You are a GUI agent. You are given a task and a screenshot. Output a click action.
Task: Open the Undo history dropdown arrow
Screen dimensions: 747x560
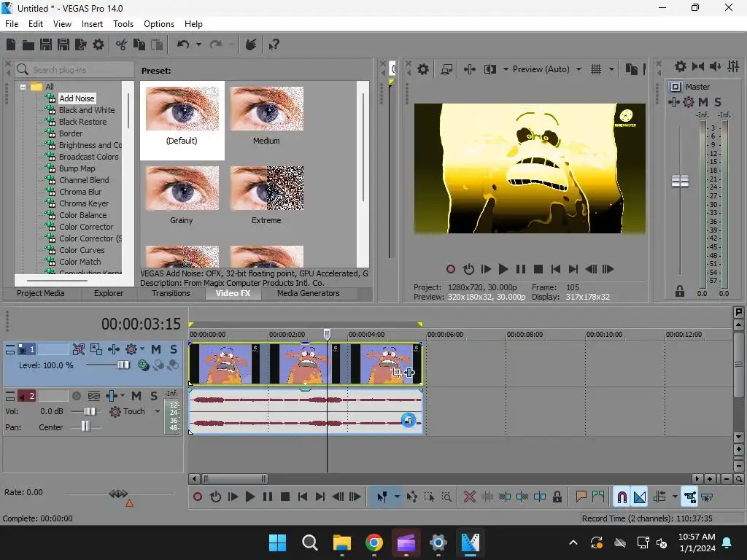pyautogui.click(x=198, y=44)
